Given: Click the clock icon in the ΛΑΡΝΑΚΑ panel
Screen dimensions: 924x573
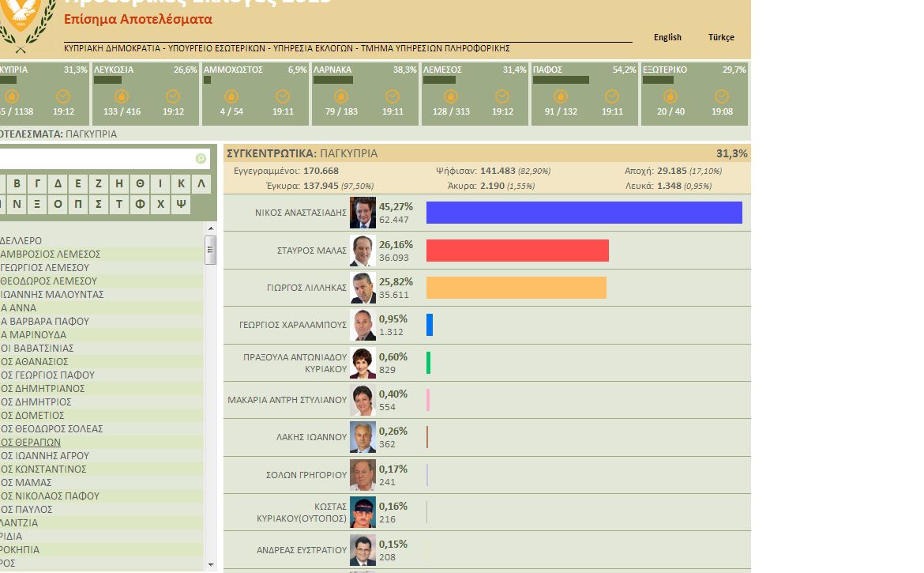Looking at the screenshot, I should [393, 96].
